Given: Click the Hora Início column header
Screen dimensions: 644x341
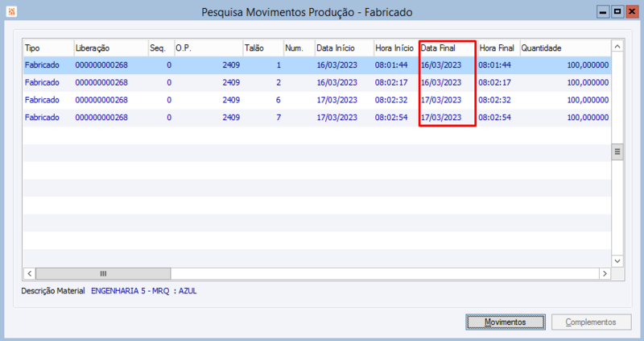Looking at the screenshot, I should coord(396,48).
